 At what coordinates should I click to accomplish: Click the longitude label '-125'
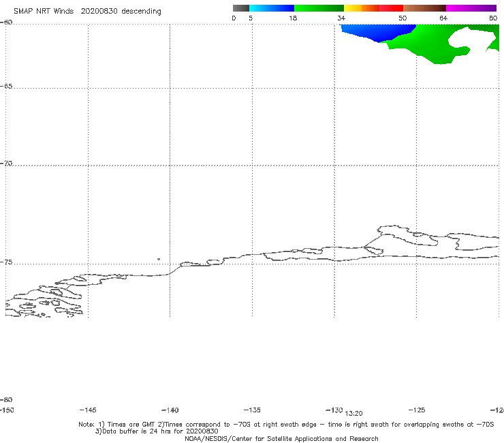point(417,410)
